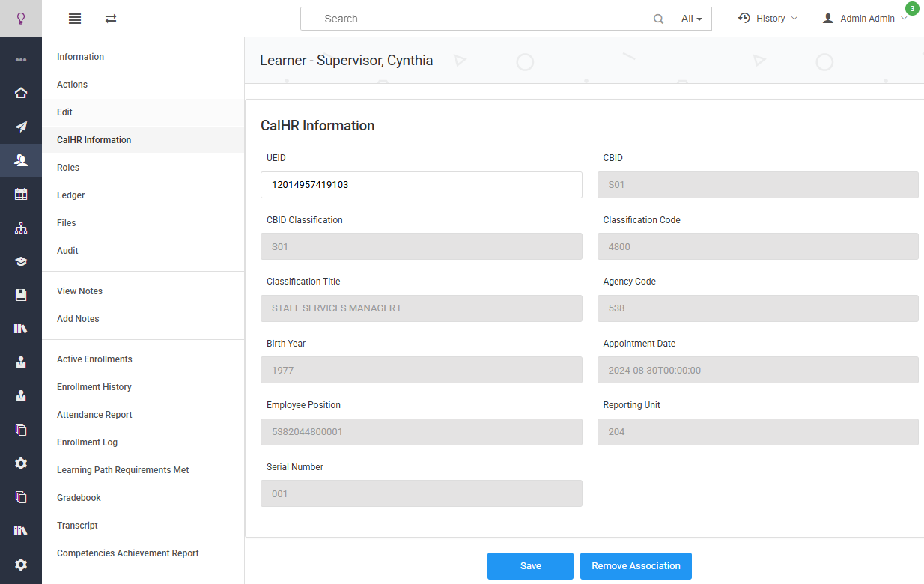Image resolution: width=924 pixels, height=584 pixels.
Task: Select the paper plane messaging icon
Action: tap(20, 127)
